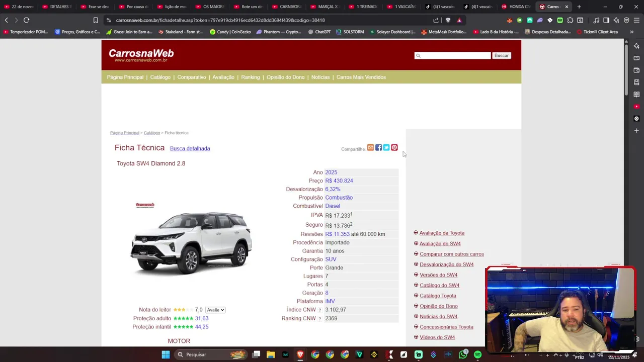Open Desvalorização do SW4 link
This screenshot has height=362, width=644.
(447, 264)
